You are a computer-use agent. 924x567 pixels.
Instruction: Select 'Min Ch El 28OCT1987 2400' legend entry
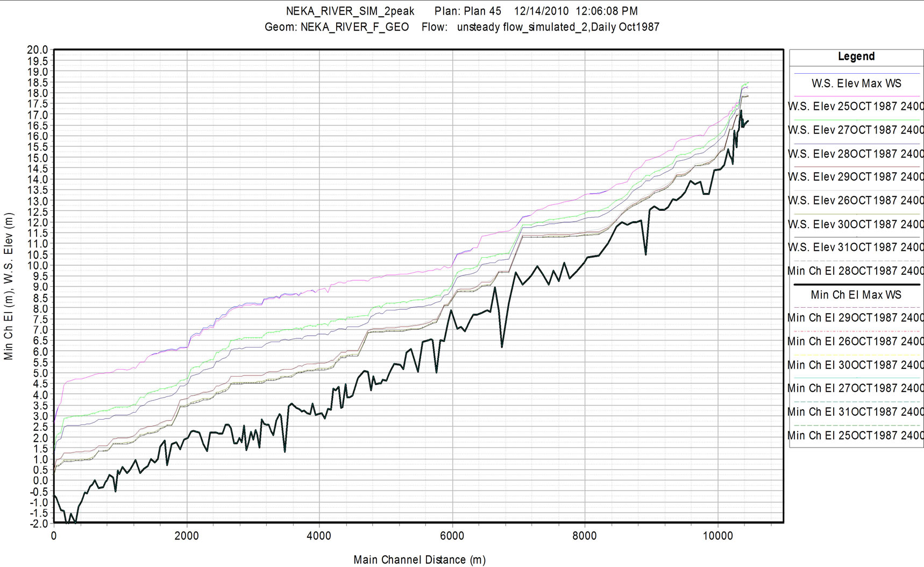coord(856,271)
